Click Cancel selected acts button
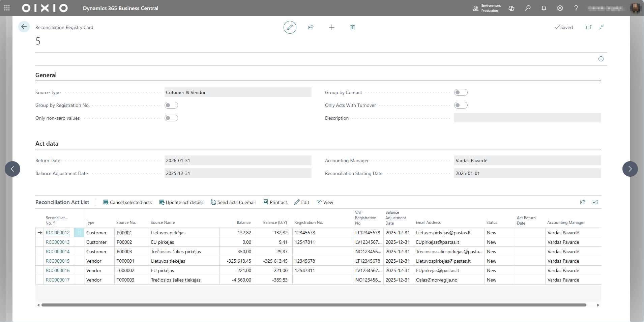Screen dimensions: 644x322 pyautogui.click(x=127, y=202)
